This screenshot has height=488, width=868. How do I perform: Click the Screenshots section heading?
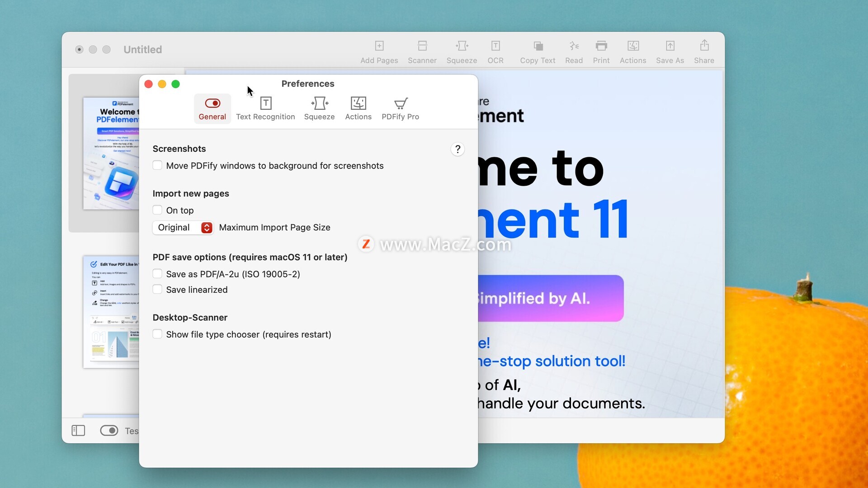pos(179,149)
